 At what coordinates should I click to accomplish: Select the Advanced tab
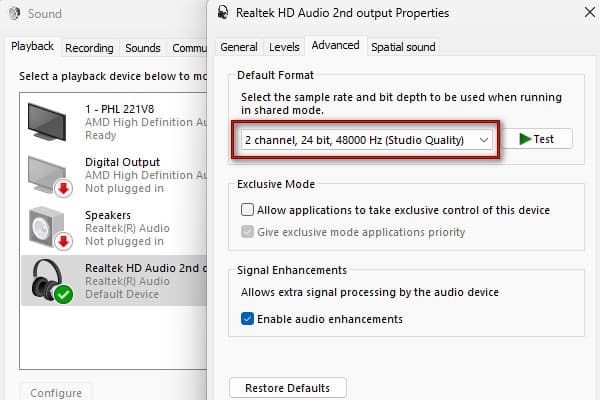335,46
